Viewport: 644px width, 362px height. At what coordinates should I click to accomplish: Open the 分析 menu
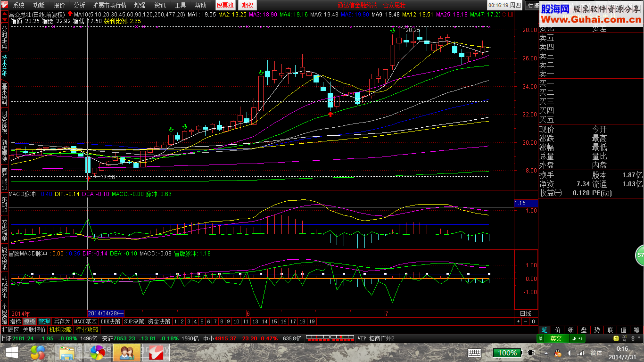80,5
